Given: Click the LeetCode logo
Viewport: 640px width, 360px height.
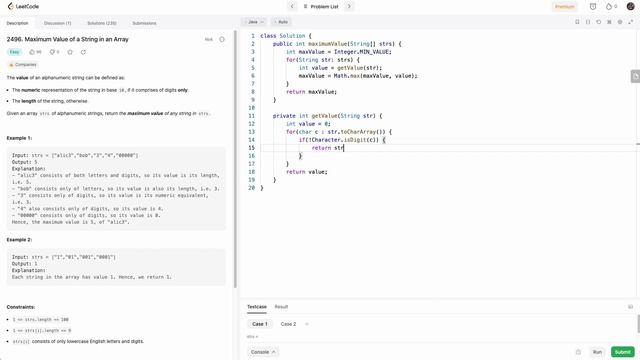Looking at the screenshot, I should coord(23,7).
